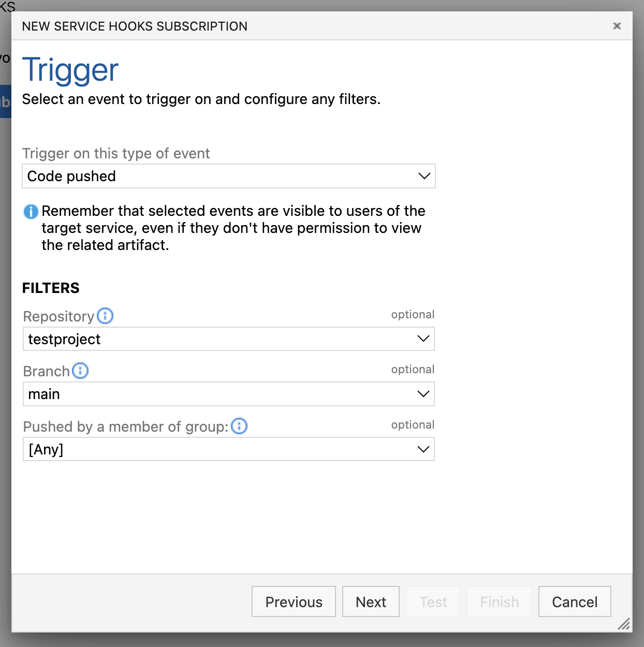
Task: Open the 'Trigger on this type of event' dropdown
Action: pos(228,176)
